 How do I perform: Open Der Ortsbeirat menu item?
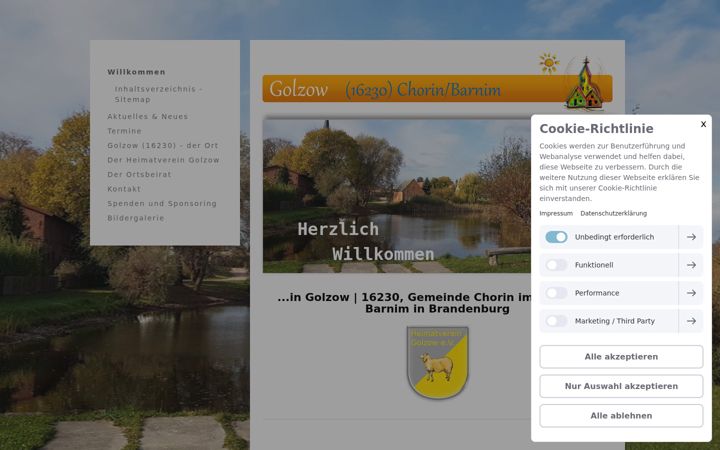[x=139, y=174]
